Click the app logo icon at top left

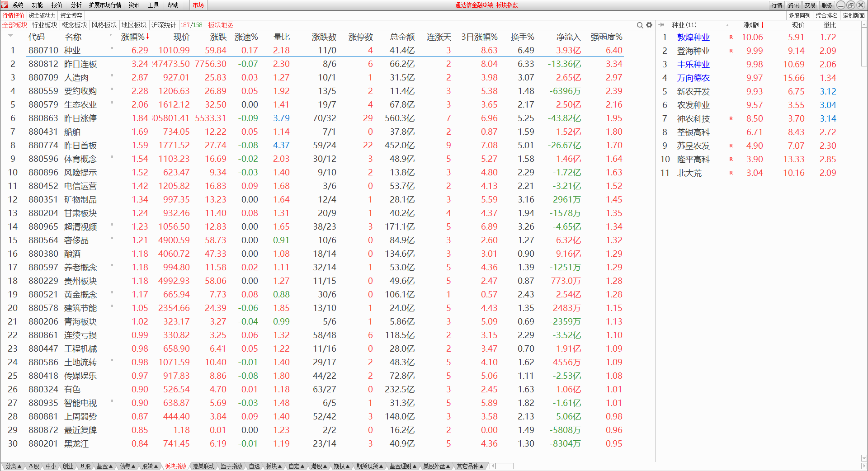coord(5,5)
